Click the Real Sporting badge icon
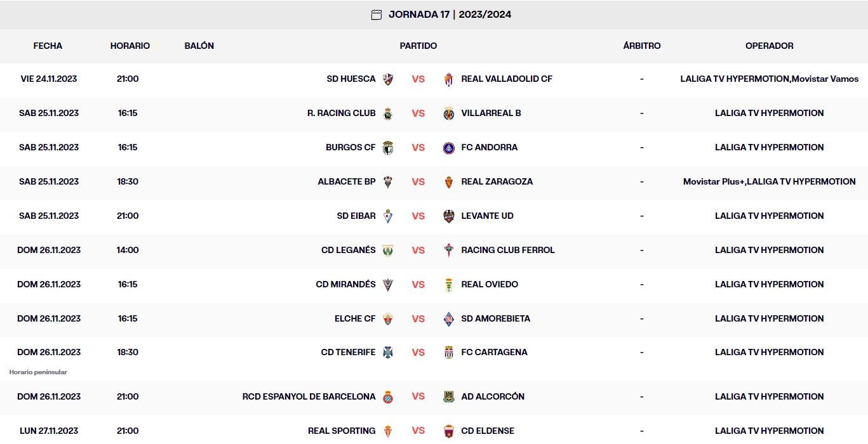Image resolution: width=868 pixels, height=444 pixels. 389,430
